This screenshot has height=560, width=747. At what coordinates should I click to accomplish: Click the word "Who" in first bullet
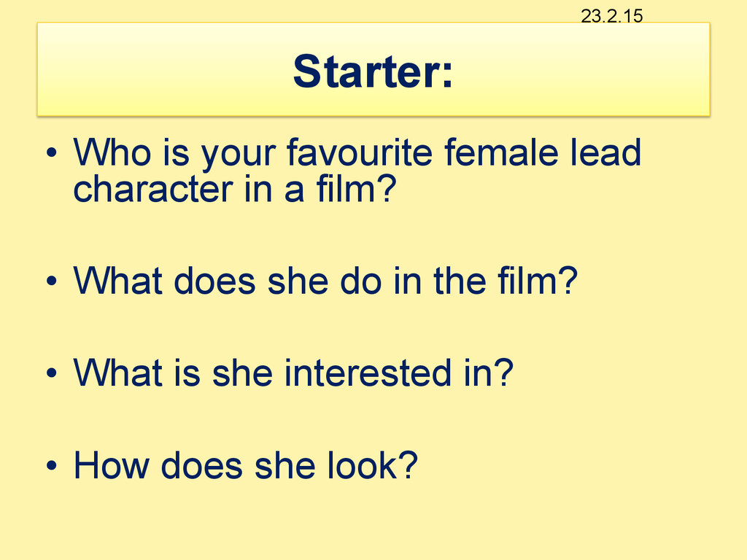[112, 152]
